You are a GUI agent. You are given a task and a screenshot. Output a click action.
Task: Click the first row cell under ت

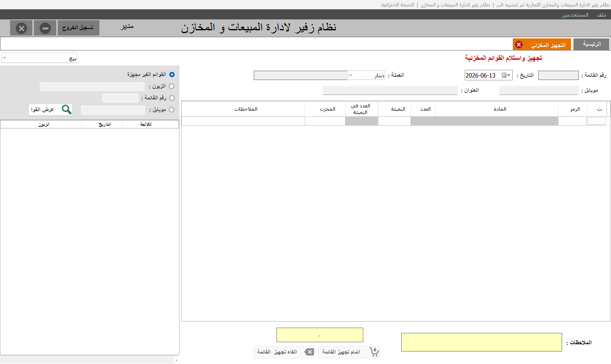tap(596, 121)
